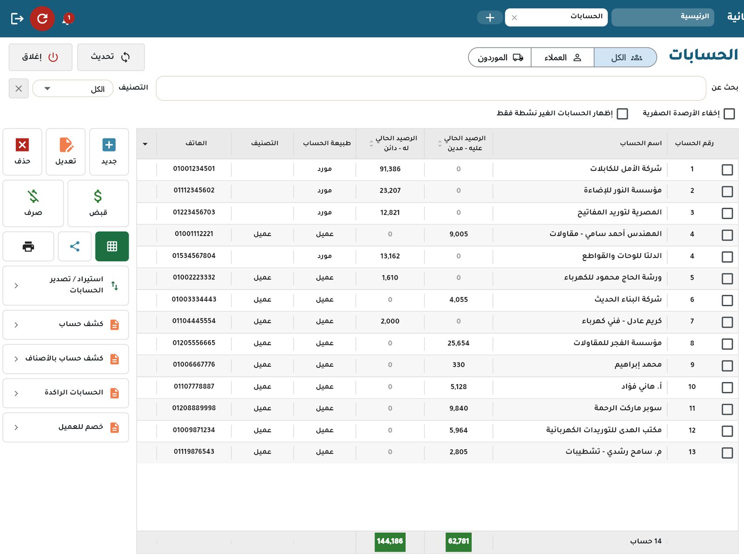Open column options arrow in table header

pyautogui.click(x=145, y=144)
